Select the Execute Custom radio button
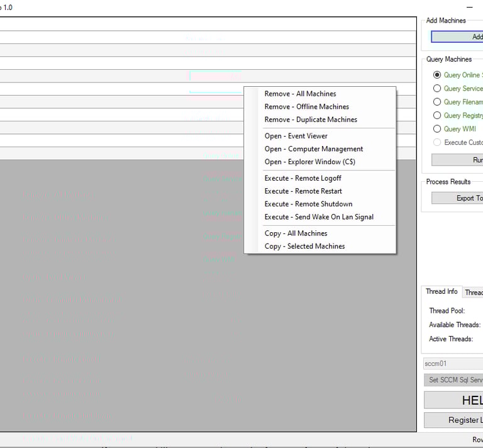This screenshot has height=448, width=483. tap(437, 142)
